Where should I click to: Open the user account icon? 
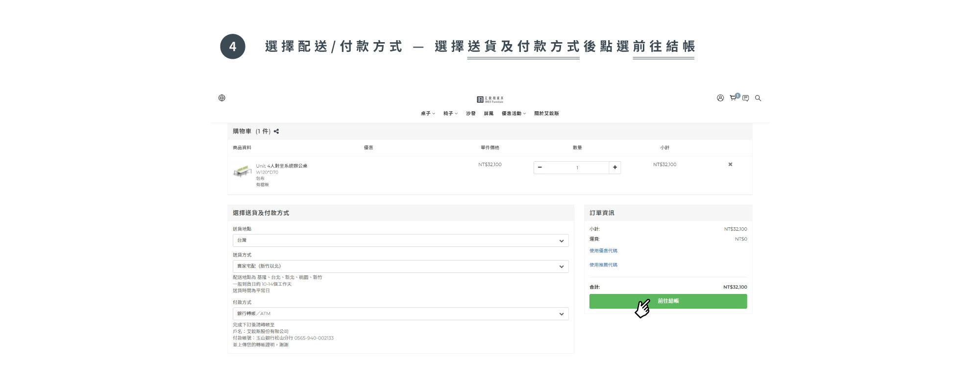[720, 98]
